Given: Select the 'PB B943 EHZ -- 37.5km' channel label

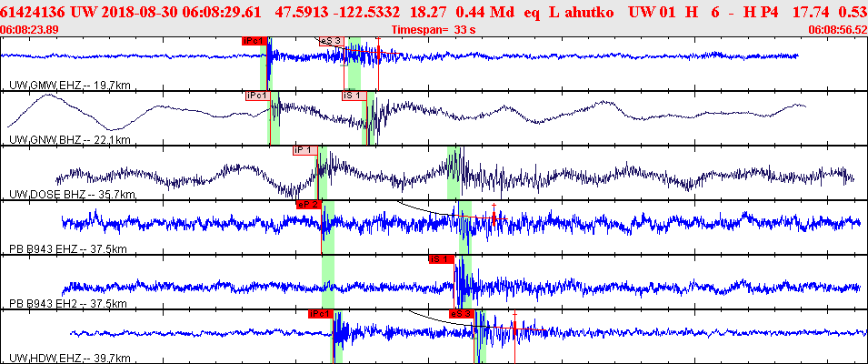Looking at the screenshot, I should (68, 249).
